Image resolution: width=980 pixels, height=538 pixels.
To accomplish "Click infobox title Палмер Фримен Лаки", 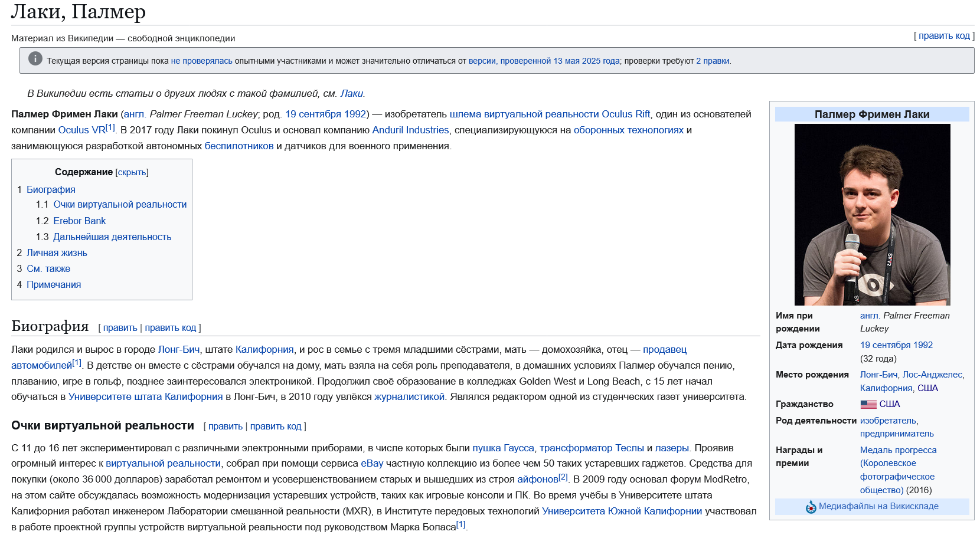I will 872,114.
